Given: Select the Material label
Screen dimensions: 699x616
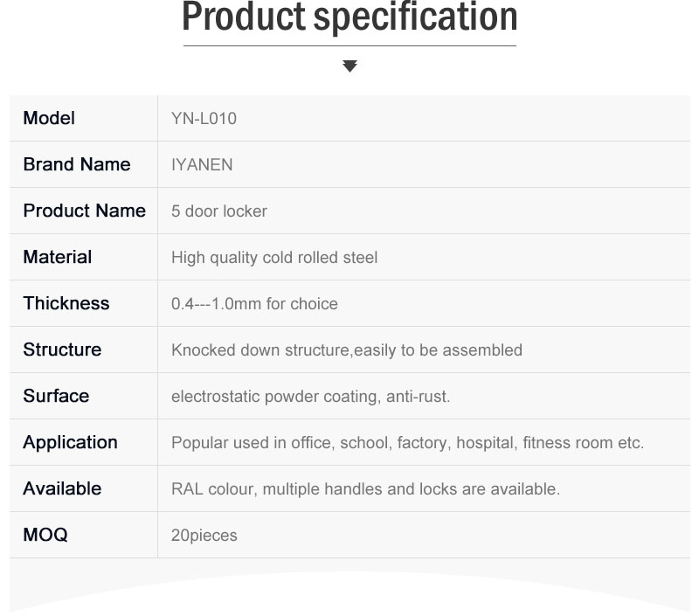Looking at the screenshot, I should coord(58,257).
